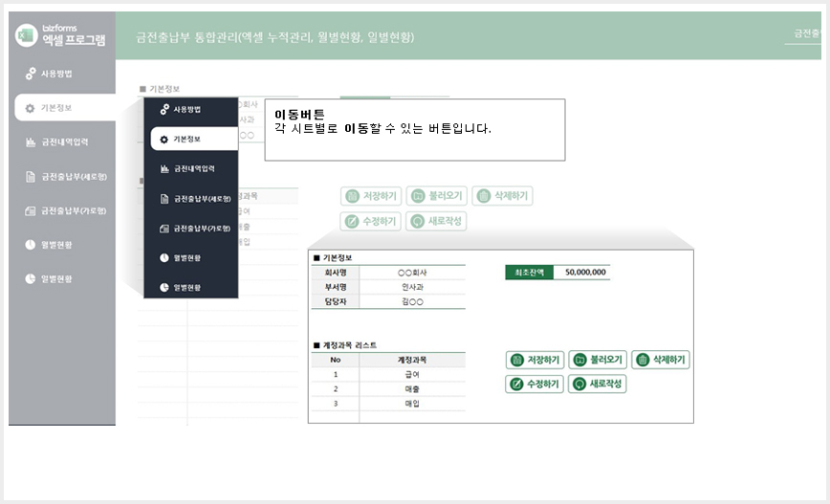The height and width of the screenshot is (504, 830).
Task: Click the No column header
Action: tap(336, 360)
